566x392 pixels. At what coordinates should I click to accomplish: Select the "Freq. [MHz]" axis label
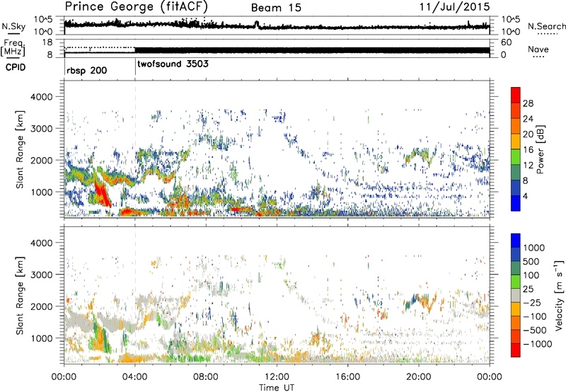pos(13,47)
